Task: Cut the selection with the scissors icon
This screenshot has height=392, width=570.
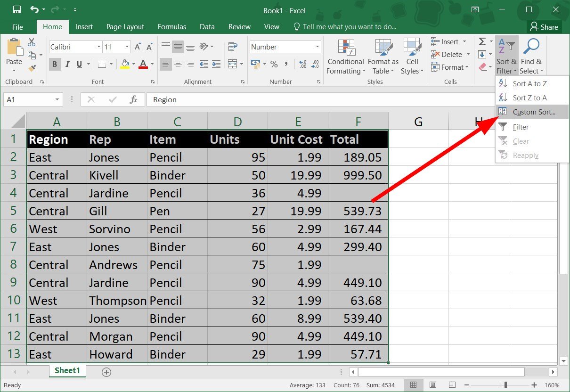Action: click(32, 42)
